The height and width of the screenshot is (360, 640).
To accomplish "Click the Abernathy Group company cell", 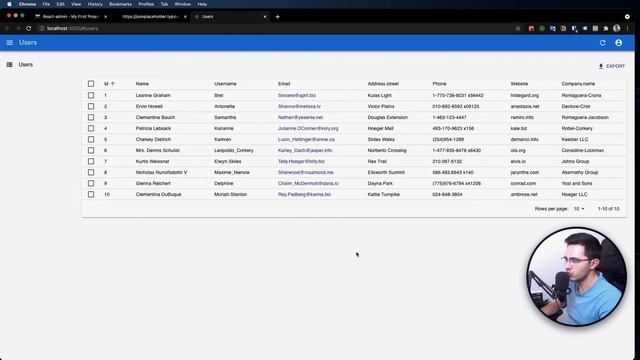I will (580, 172).
